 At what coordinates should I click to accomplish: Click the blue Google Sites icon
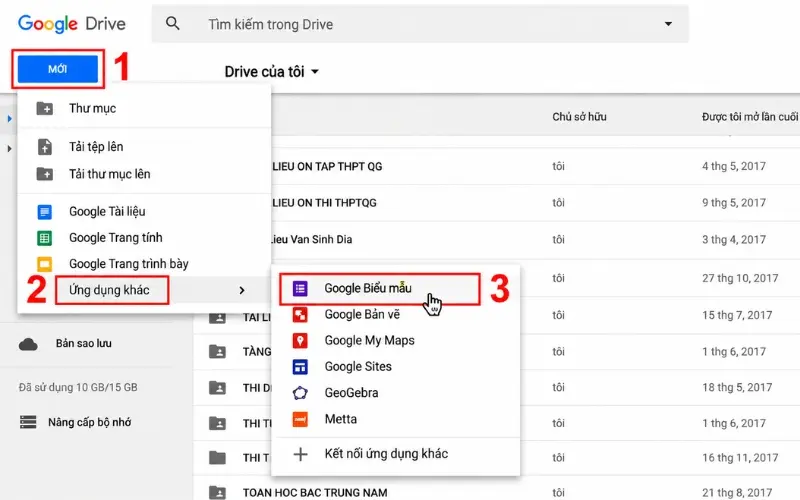click(300, 367)
